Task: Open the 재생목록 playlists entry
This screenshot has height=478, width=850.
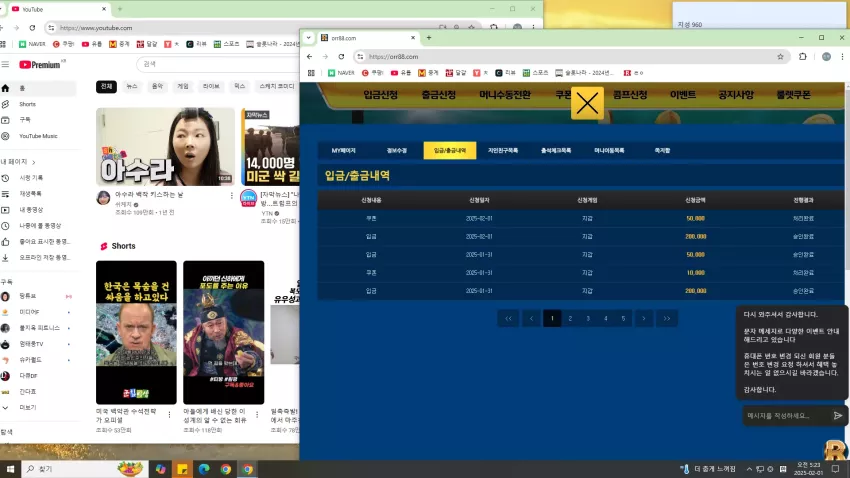Action: click(30, 193)
